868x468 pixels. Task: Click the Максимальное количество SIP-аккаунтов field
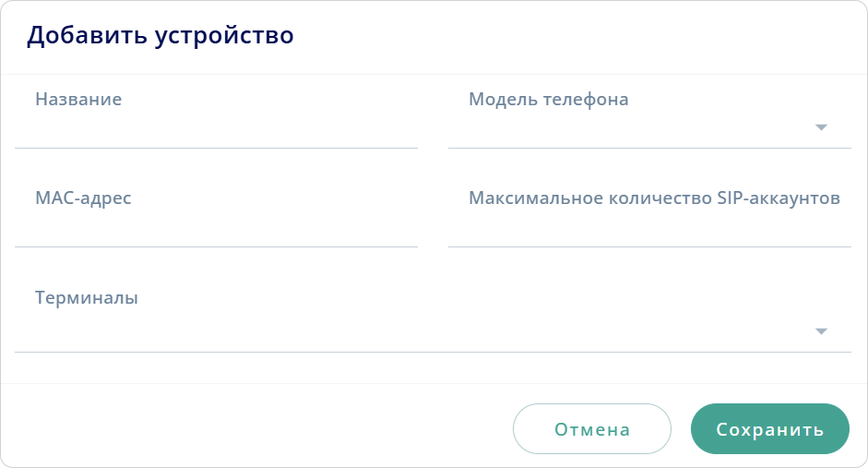(649, 226)
